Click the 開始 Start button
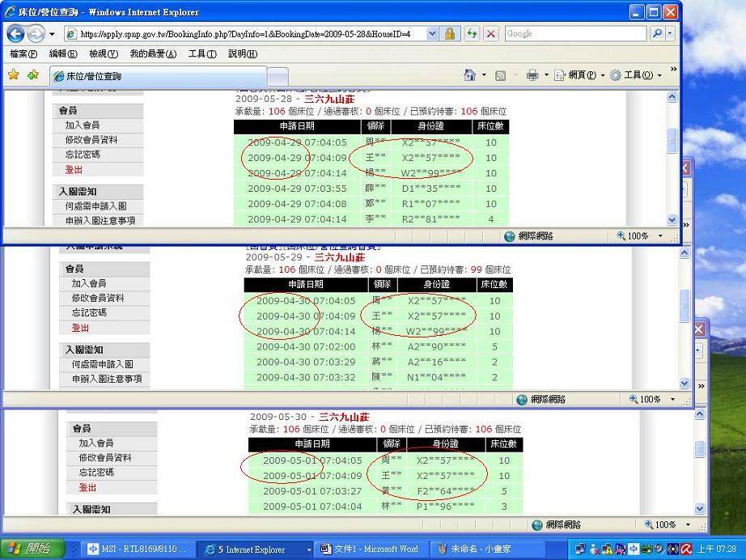The height and width of the screenshot is (560, 746). coord(29,549)
